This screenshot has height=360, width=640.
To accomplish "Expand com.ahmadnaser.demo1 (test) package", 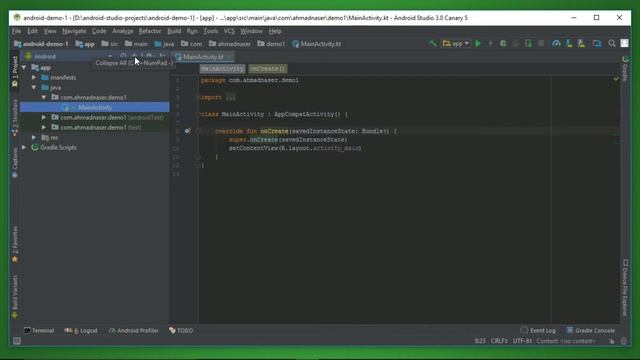I will click(44, 127).
